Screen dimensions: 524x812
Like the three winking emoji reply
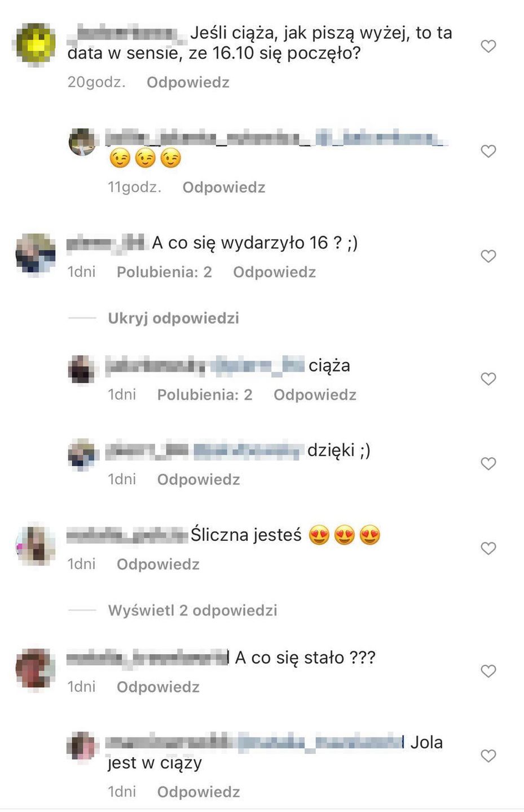click(x=488, y=151)
